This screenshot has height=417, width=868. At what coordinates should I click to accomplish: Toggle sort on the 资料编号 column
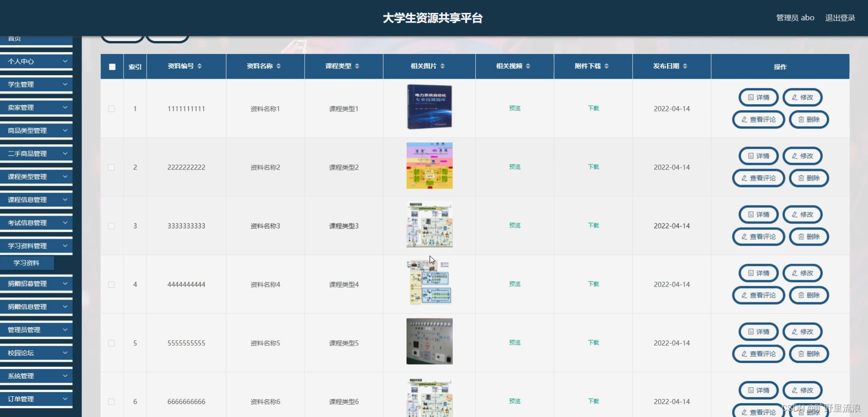click(200, 66)
